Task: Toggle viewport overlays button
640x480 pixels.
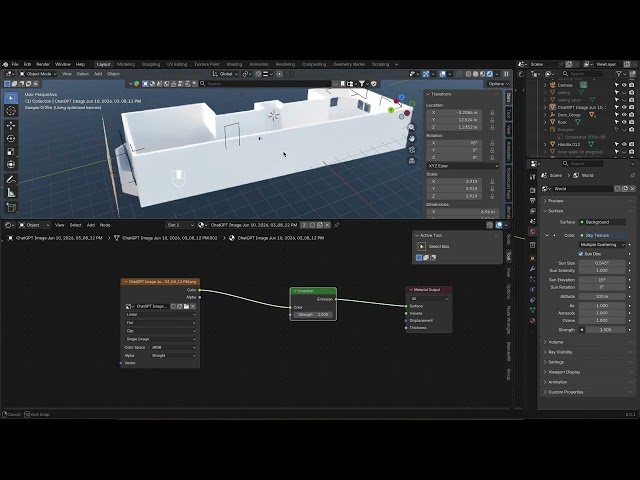Action: tap(443, 74)
